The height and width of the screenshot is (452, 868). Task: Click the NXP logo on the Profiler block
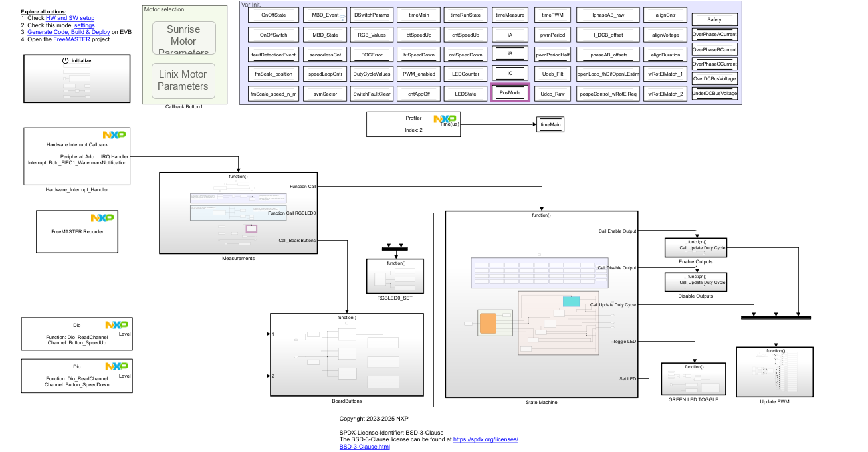445,119
